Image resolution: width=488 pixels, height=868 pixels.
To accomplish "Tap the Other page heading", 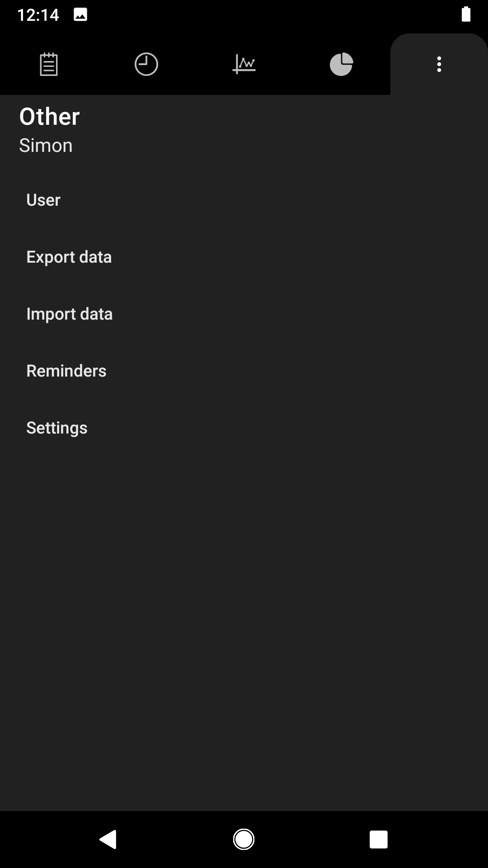I will (x=50, y=117).
